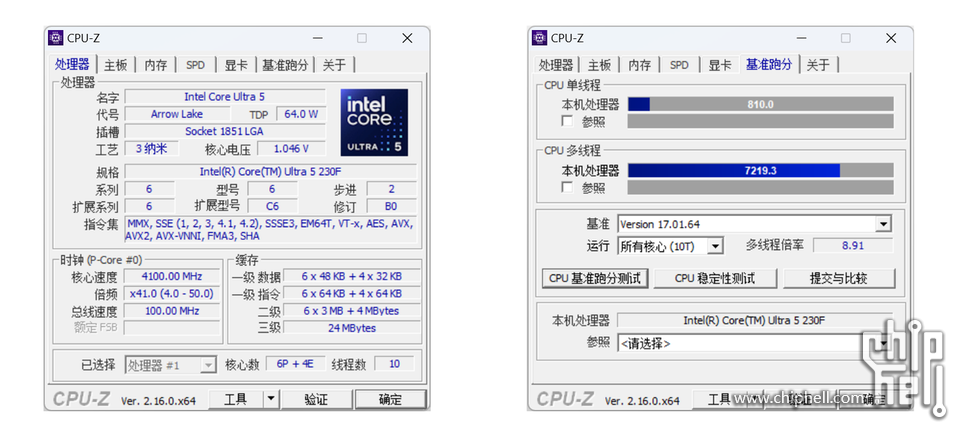
Task: Click the 提交与比较 button
Action: coord(838,278)
